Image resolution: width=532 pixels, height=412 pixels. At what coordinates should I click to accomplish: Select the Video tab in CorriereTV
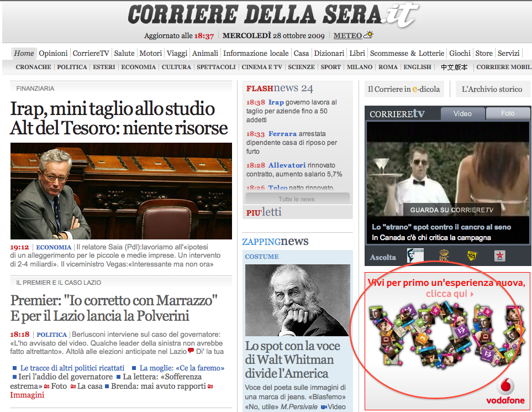pyautogui.click(x=462, y=113)
